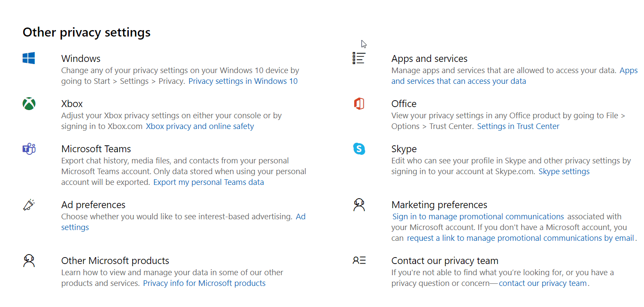The image size is (644, 307).
Task: Click the Contact our privacy team icon
Action: [x=359, y=260]
